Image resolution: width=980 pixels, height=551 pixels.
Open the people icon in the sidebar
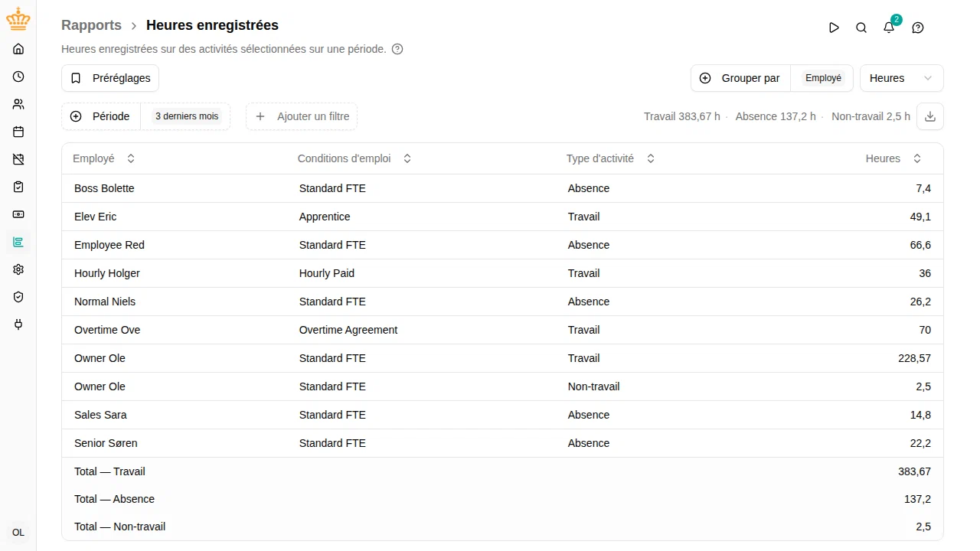point(18,104)
